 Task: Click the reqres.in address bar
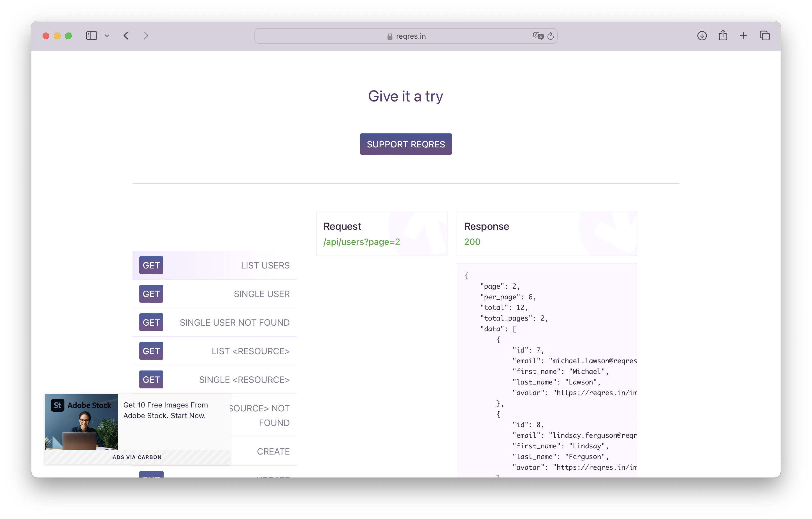[406, 36]
